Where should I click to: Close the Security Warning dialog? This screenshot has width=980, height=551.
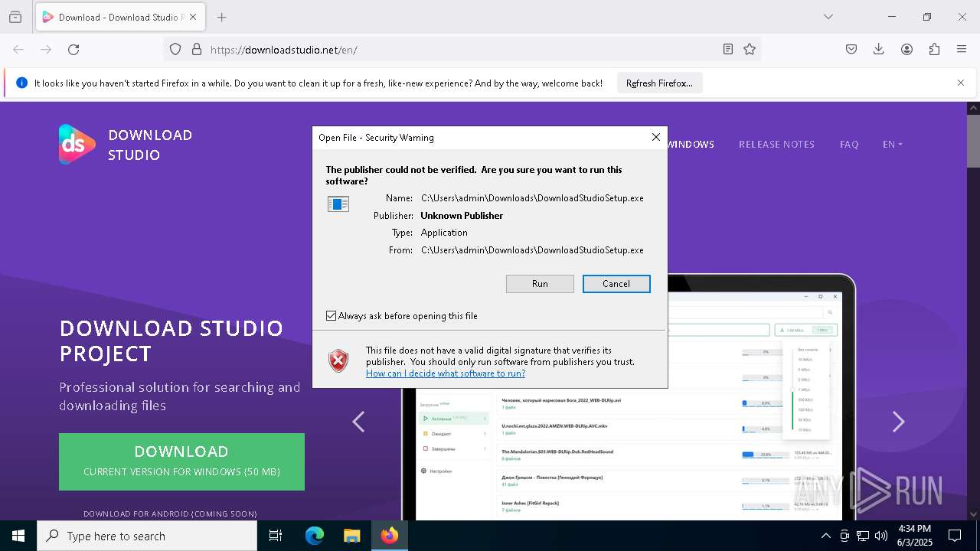pyautogui.click(x=655, y=137)
